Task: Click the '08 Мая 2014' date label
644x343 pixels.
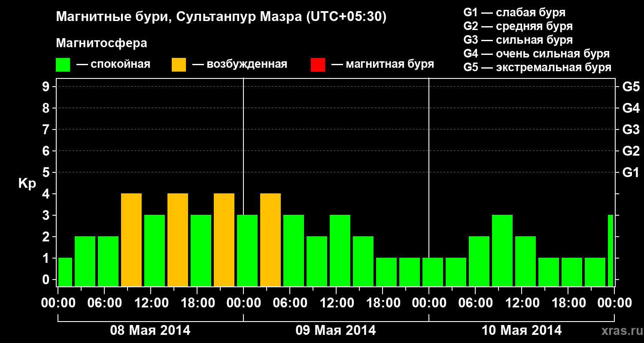Action: point(150,331)
